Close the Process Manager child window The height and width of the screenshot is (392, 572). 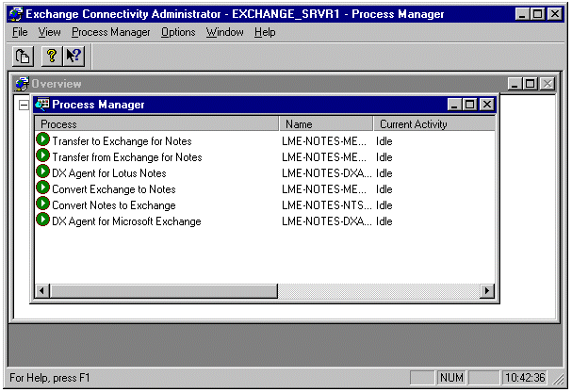(487, 105)
